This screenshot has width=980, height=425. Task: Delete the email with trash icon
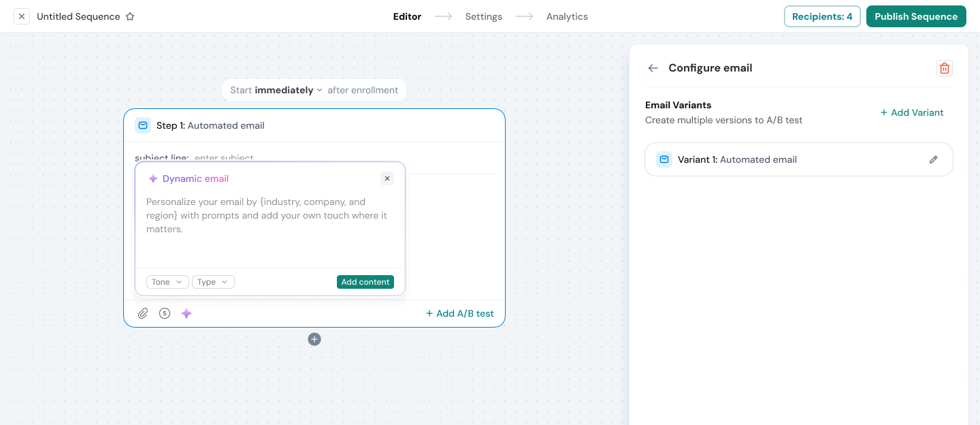[x=945, y=68]
